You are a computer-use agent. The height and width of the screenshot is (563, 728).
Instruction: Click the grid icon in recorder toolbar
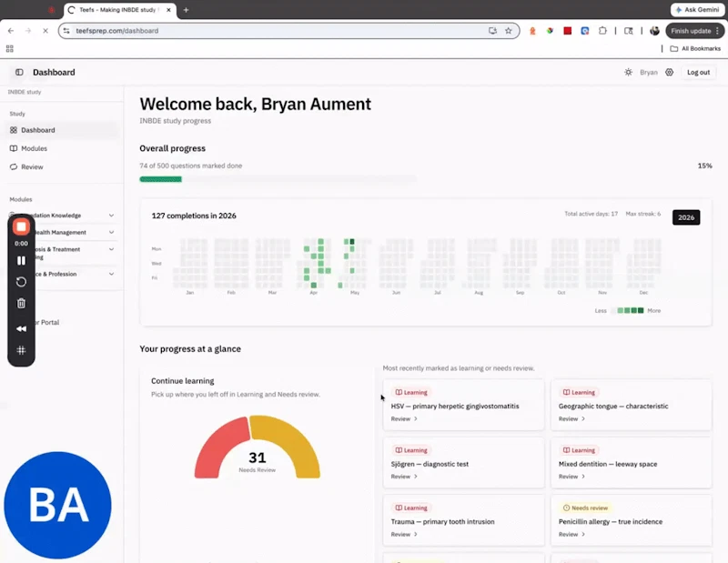point(21,350)
